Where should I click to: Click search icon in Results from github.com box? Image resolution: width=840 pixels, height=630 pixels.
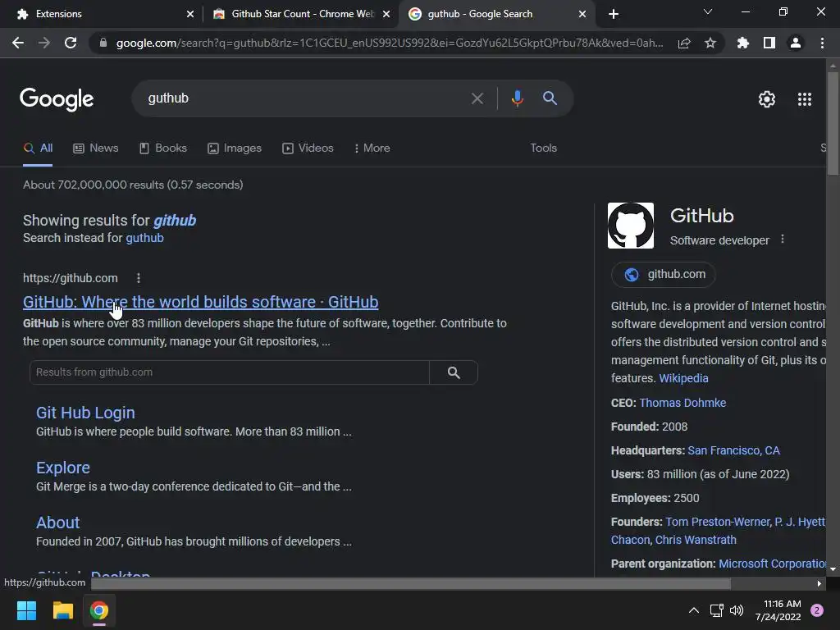click(454, 372)
